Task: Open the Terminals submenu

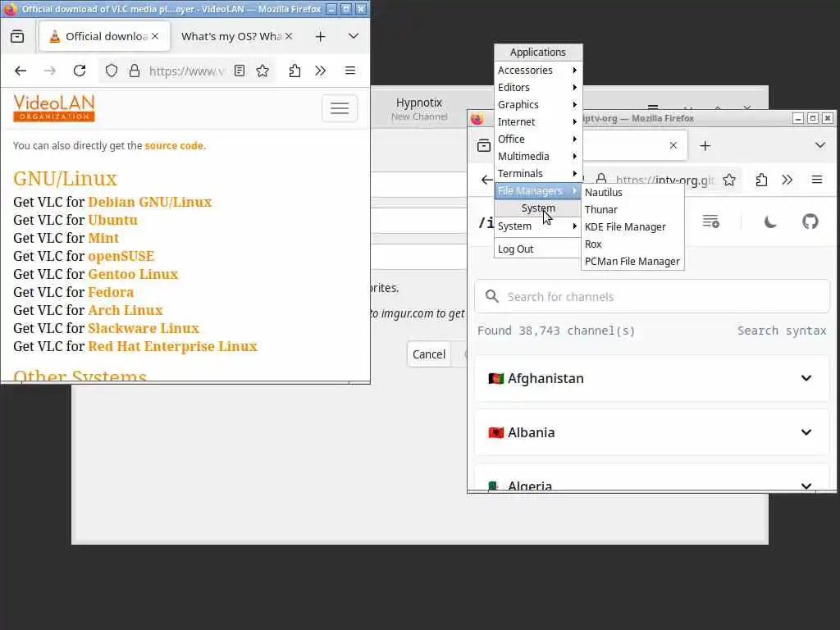Action: pos(538,173)
